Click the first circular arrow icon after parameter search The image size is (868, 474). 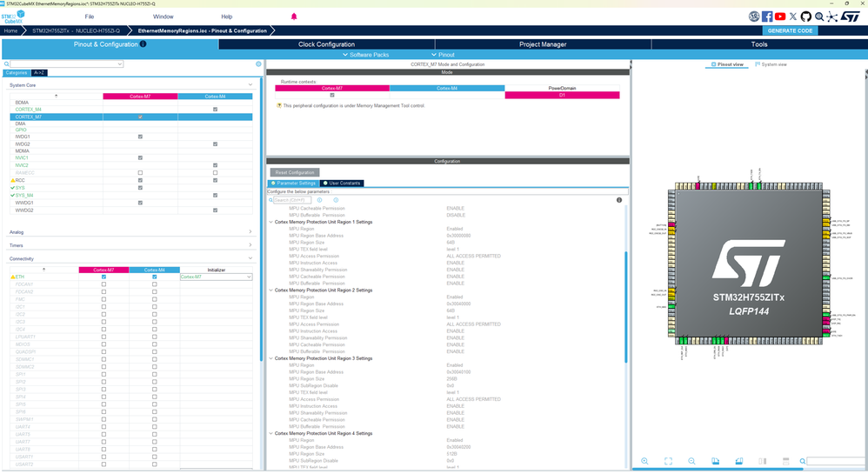pos(319,200)
